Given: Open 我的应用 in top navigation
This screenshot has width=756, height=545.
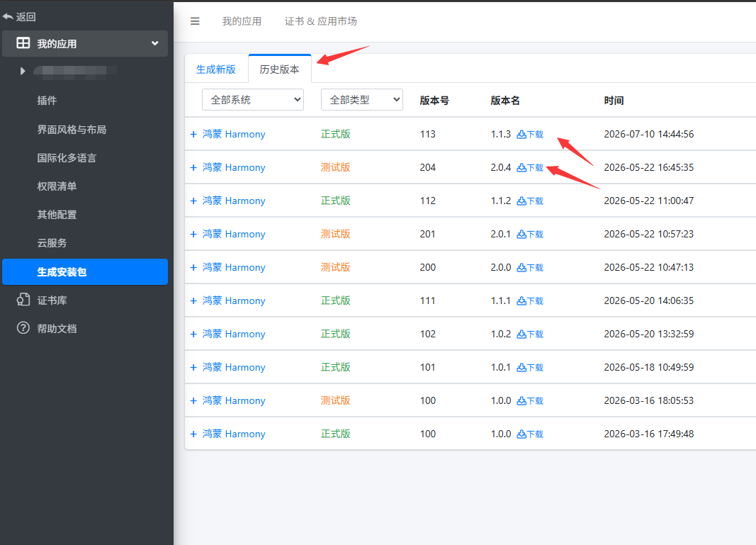Looking at the screenshot, I should 242,21.
